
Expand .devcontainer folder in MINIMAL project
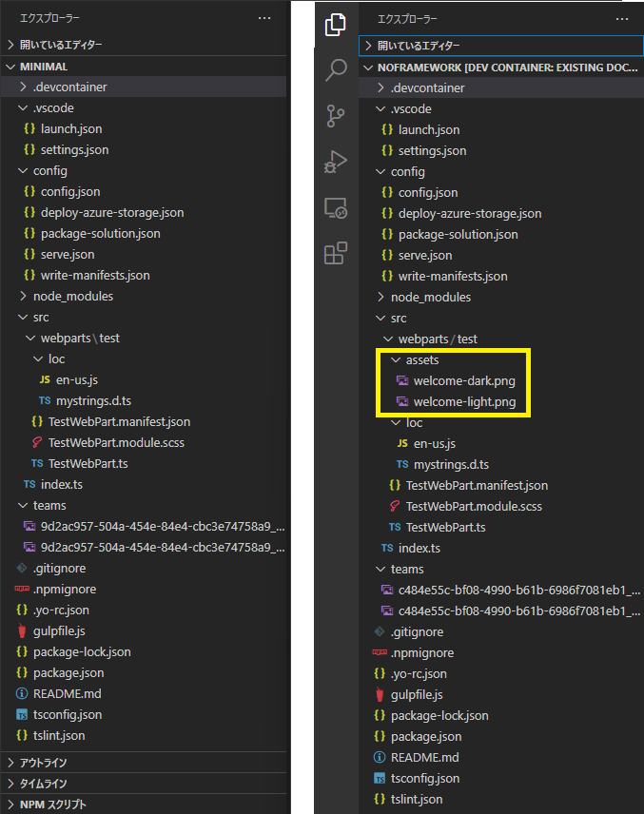tap(69, 87)
